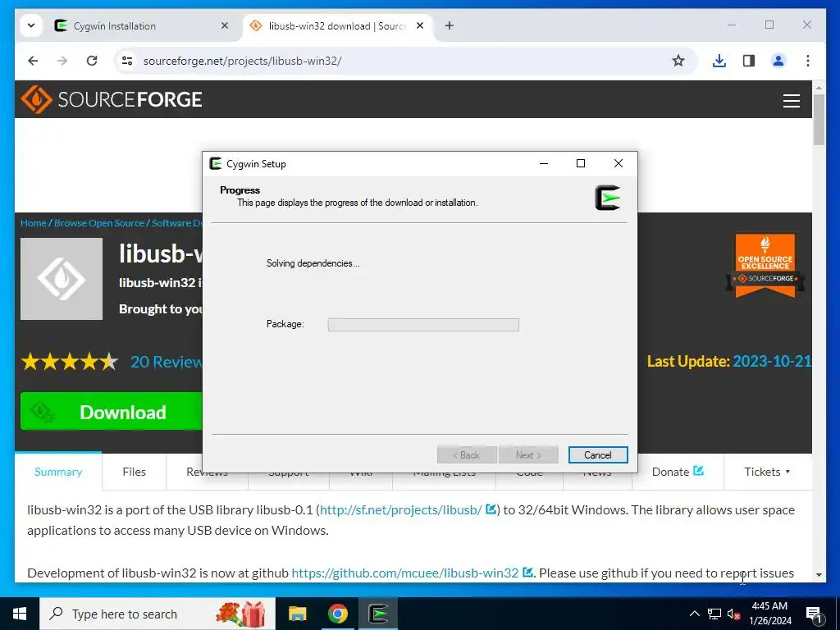
Task: Open SourceForge hamburger menu
Action: coord(792,101)
